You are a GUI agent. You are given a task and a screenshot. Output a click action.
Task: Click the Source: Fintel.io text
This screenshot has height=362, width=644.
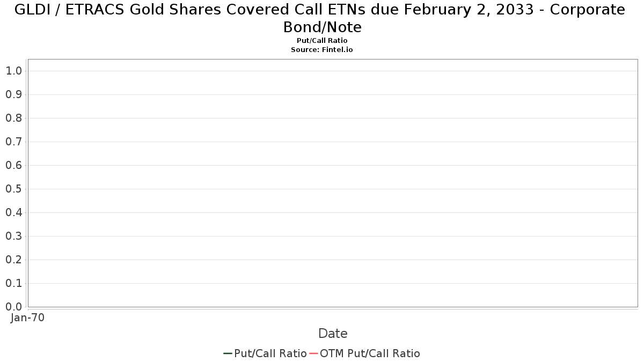pyautogui.click(x=322, y=49)
